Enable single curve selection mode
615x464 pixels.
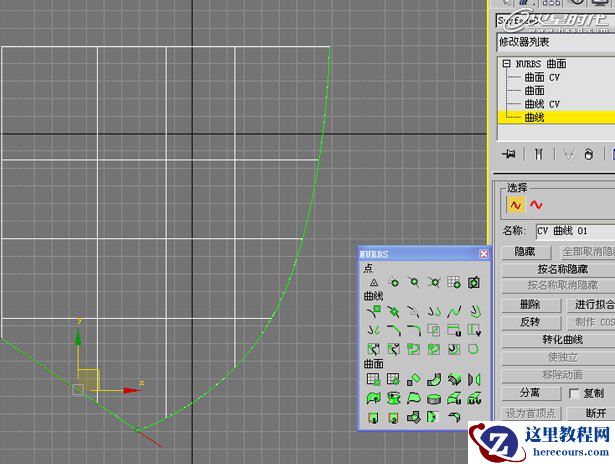point(515,205)
